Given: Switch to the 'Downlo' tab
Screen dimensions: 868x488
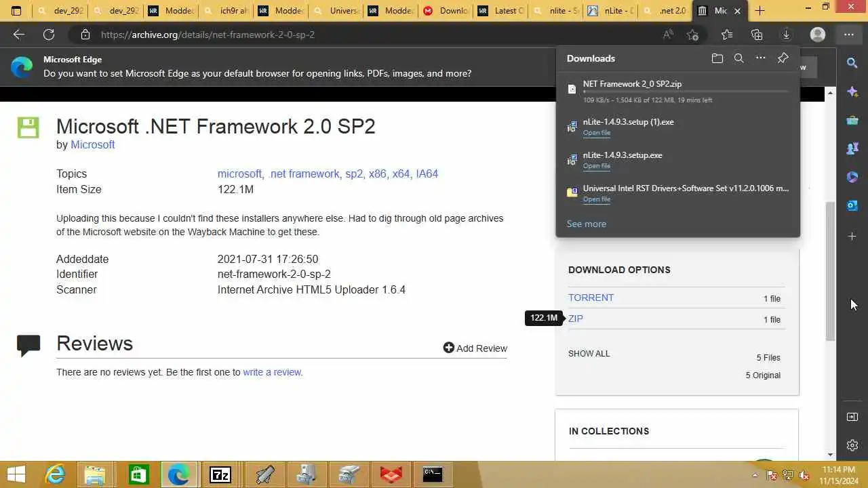Looking at the screenshot, I should [x=445, y=11].
